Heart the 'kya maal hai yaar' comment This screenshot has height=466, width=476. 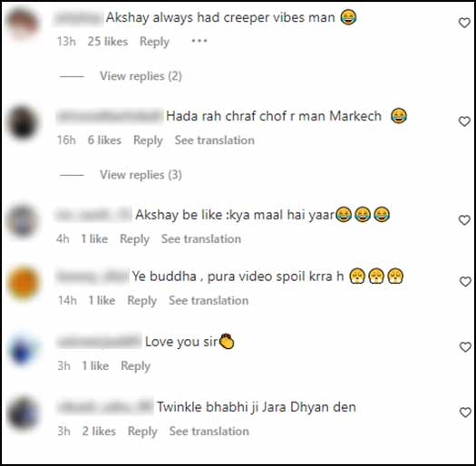click(x=464, y=220)
